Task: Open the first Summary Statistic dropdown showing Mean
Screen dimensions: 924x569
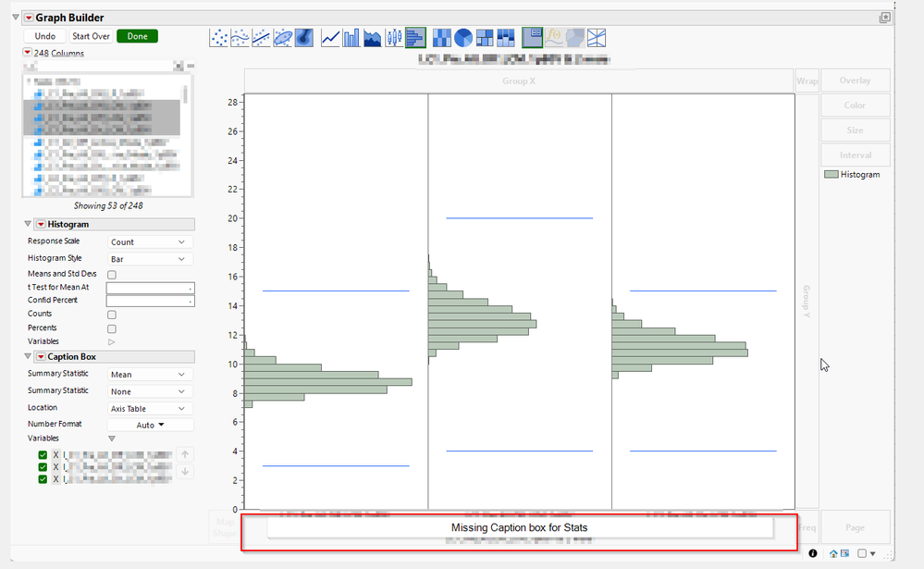Action: pyautogui.click(x=150, y=375)
